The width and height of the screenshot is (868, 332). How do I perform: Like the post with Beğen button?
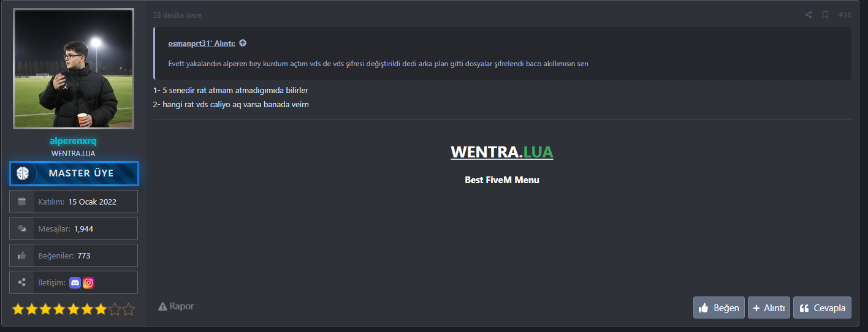(x=719, y=307)
